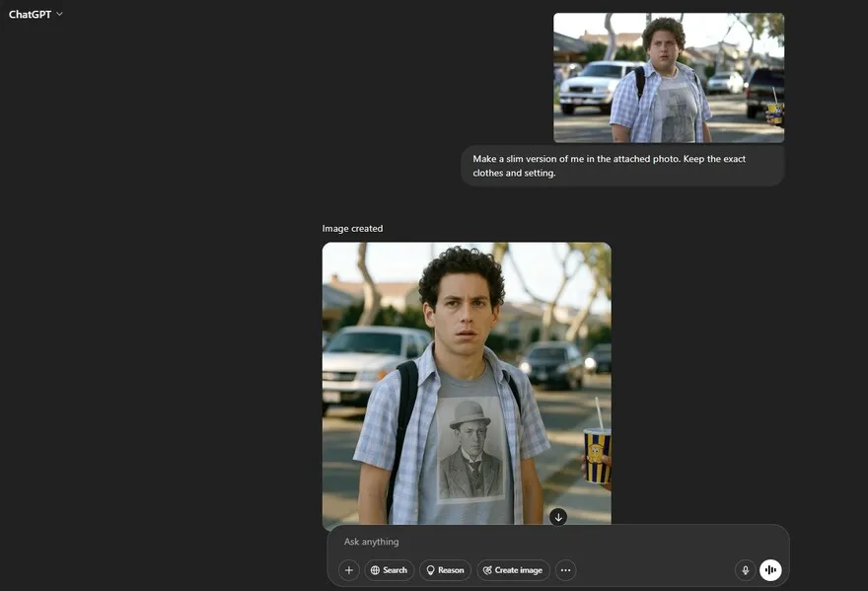Focus the 'Ask anything' input field
The width and height of the screenshot is (868, 591).
(x=533, y=542)
